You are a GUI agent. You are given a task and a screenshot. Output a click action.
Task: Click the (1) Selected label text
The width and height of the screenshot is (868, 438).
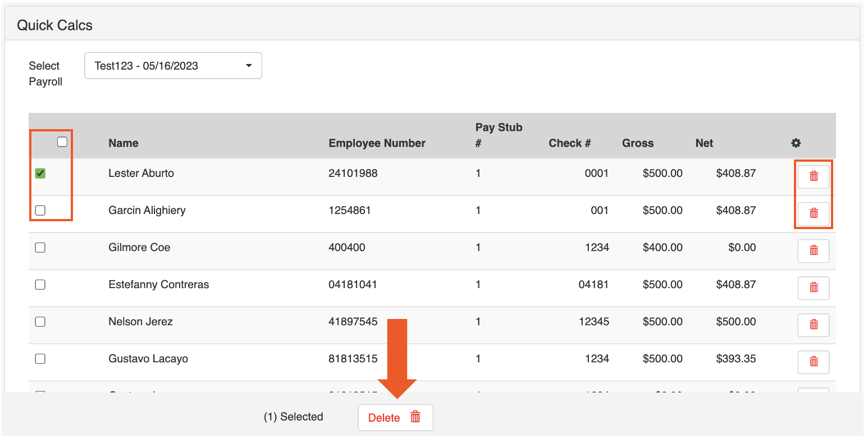click(293, 417)
